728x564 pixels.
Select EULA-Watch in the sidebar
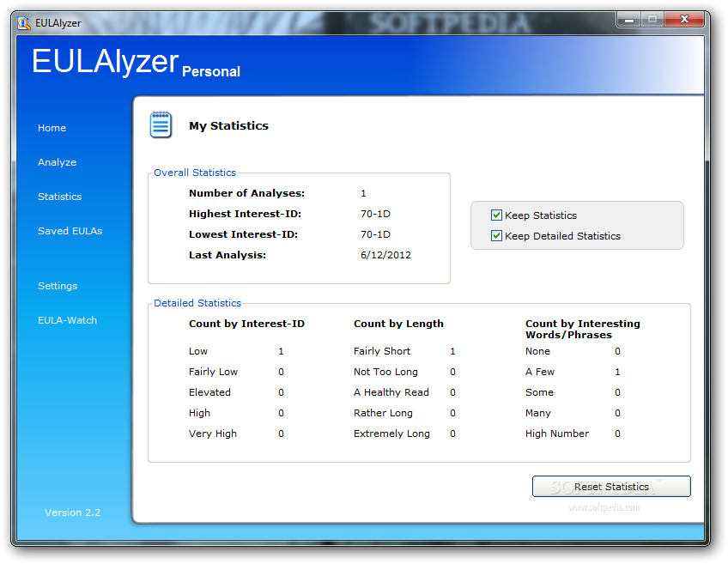coord(67,320)
